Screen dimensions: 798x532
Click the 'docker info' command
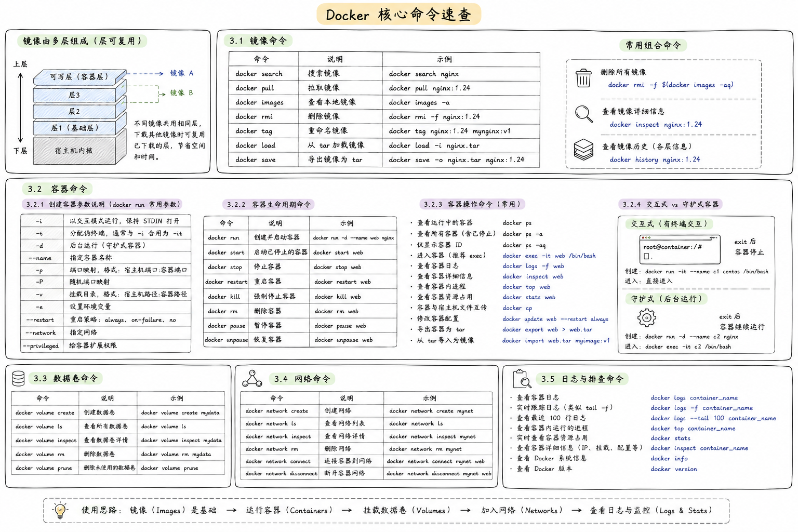[x=669, y=459]
